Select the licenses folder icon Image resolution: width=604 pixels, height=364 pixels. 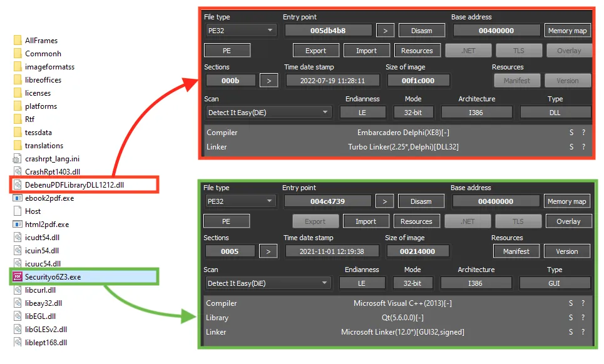click(18, 93)
